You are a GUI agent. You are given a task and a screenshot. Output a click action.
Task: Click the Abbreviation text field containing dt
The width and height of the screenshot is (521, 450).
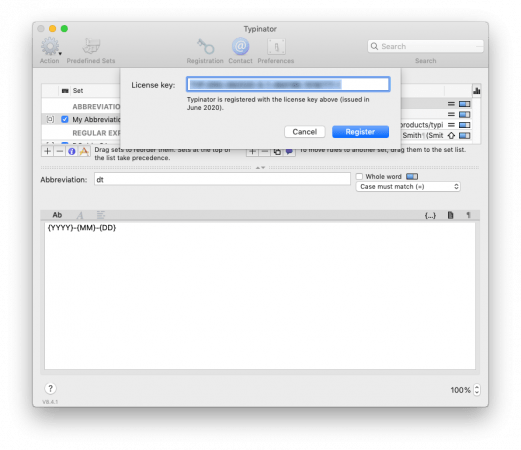[222, 180]
